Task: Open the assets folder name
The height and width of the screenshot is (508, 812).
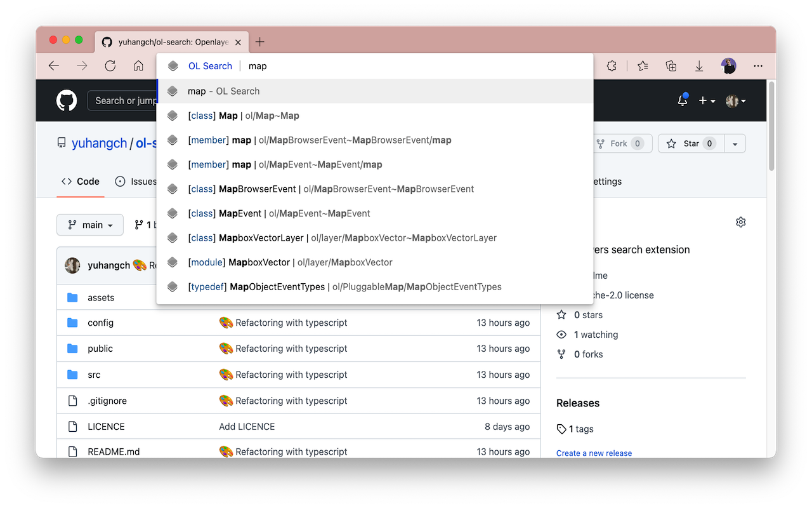Action: (x=101, y=297)
